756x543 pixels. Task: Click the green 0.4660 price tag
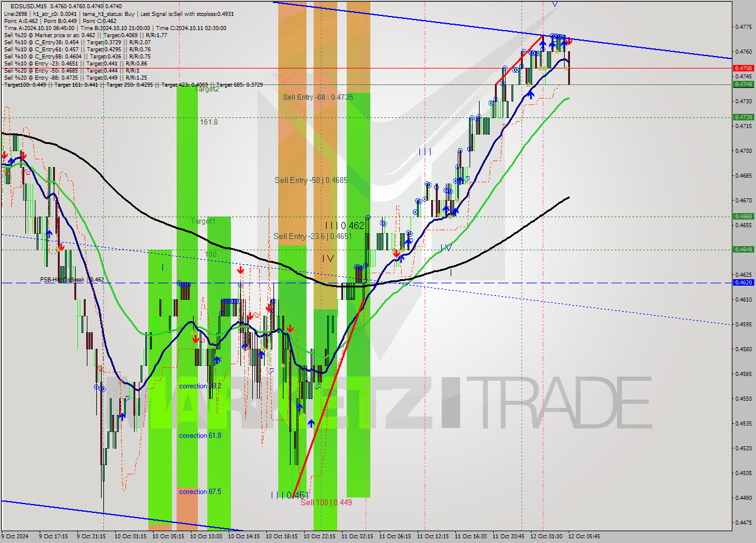(x=743, y=217)
